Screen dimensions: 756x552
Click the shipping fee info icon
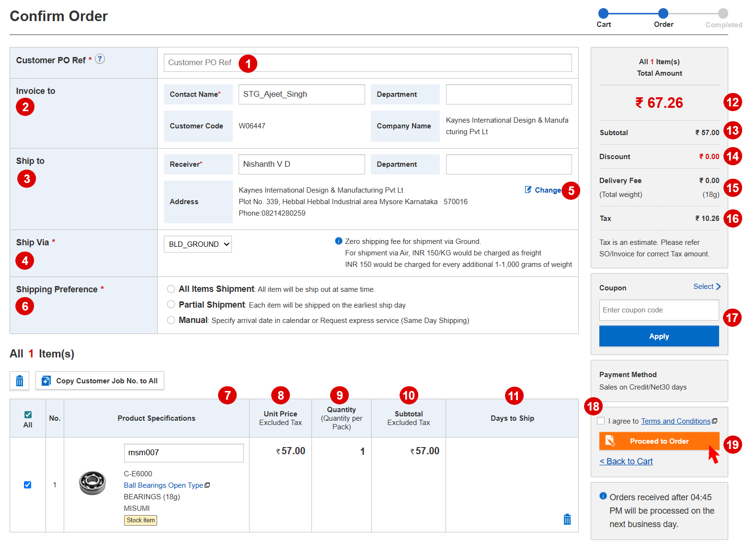pyautogui.click(x=339, y=241)
